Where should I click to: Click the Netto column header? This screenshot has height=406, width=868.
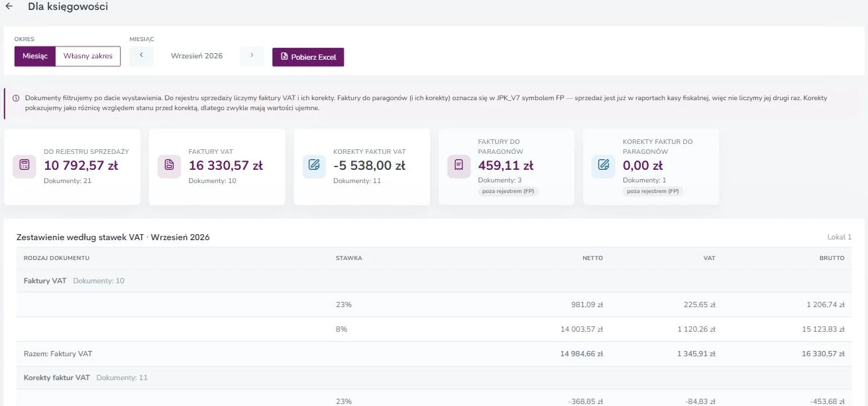pos(593,258)
